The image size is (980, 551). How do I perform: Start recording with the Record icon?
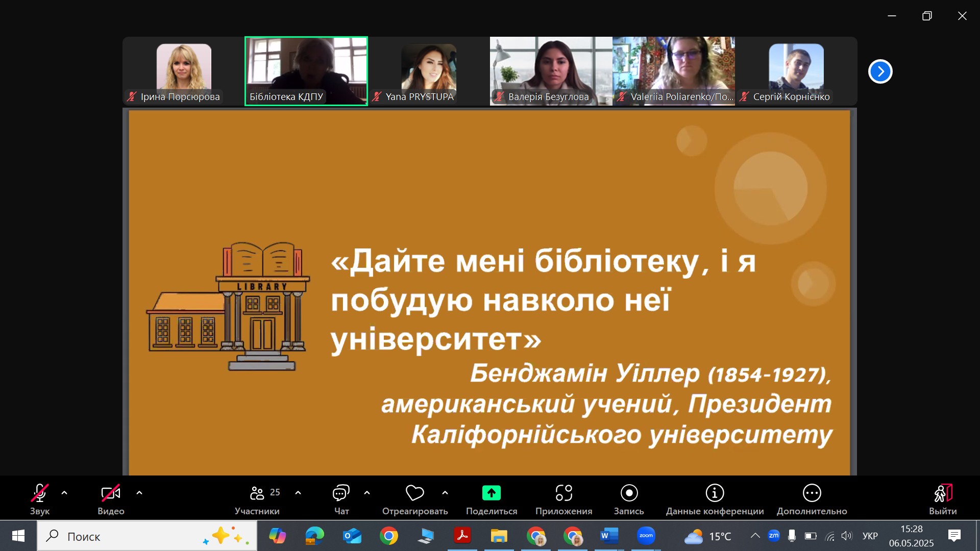pos(629,493)
